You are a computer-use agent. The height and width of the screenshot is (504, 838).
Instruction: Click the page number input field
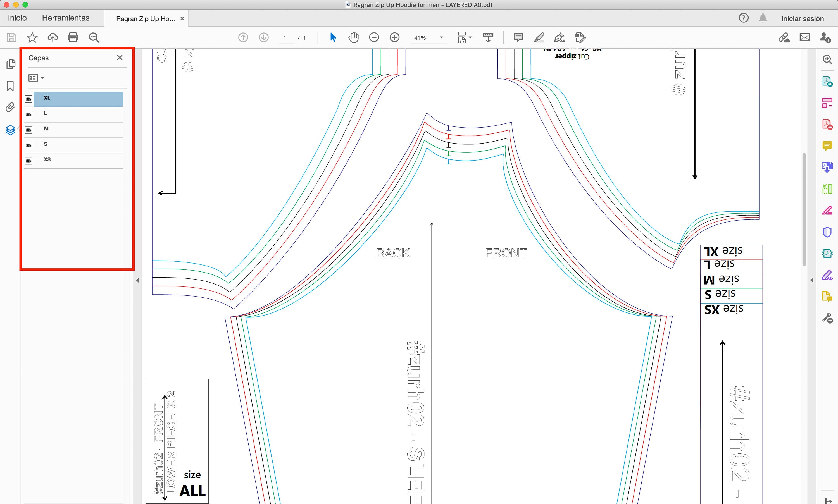[x=285, y=38]
